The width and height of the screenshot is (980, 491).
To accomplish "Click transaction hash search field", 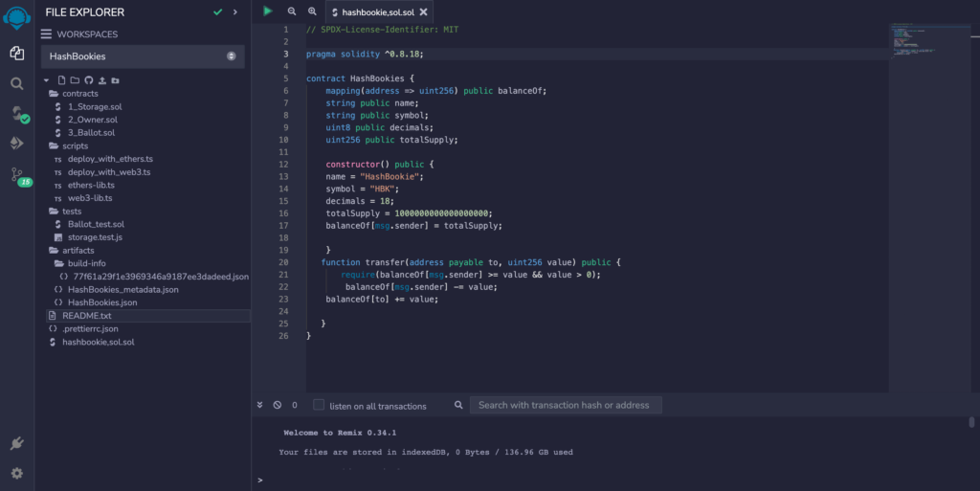I will (566, 405).
